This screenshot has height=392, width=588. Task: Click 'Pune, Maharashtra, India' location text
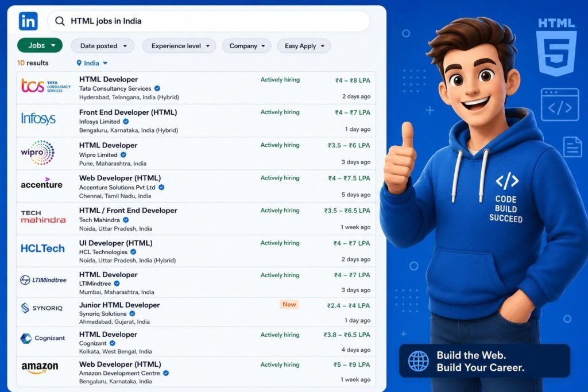[x=113, y=164]
